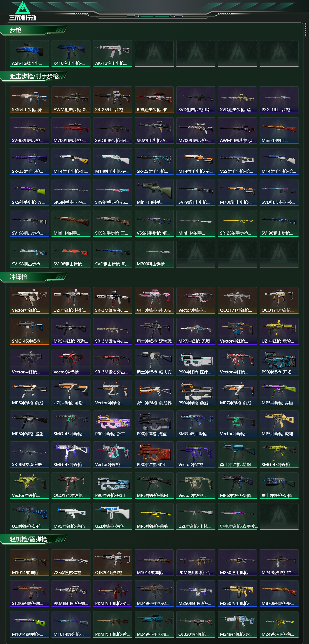Select the P90冲锋枪-冰川 skin card
Viewport: 309px width, 644px height.
point(113,486)
